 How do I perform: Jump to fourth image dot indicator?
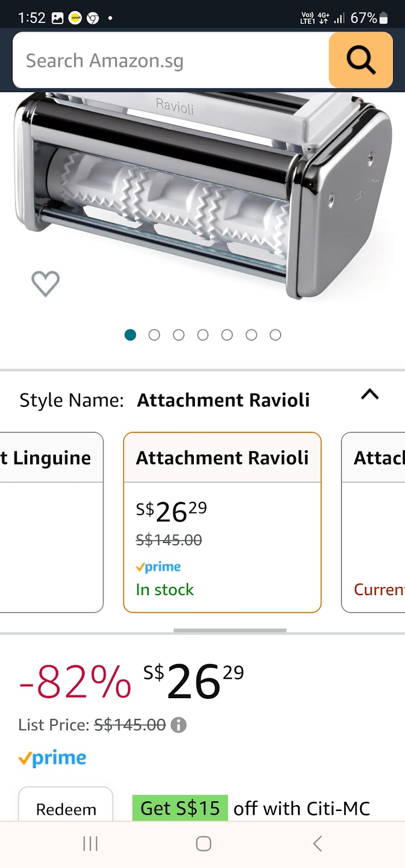202,335
